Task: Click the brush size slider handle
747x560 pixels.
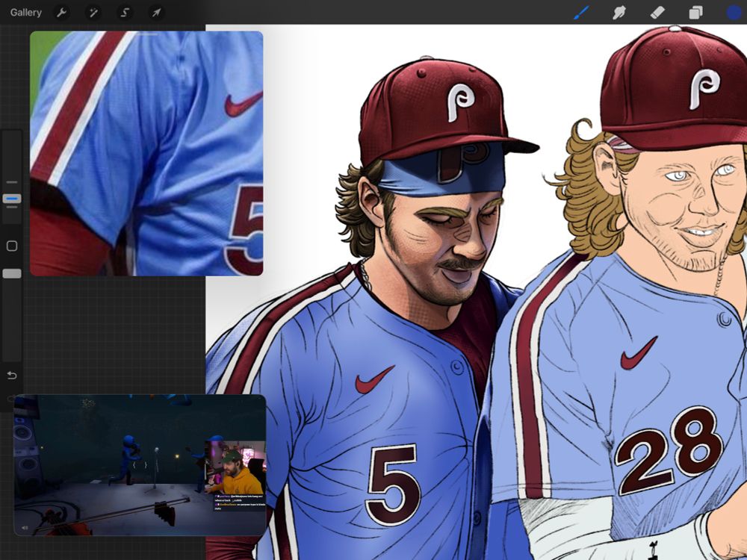Action: 12,199
